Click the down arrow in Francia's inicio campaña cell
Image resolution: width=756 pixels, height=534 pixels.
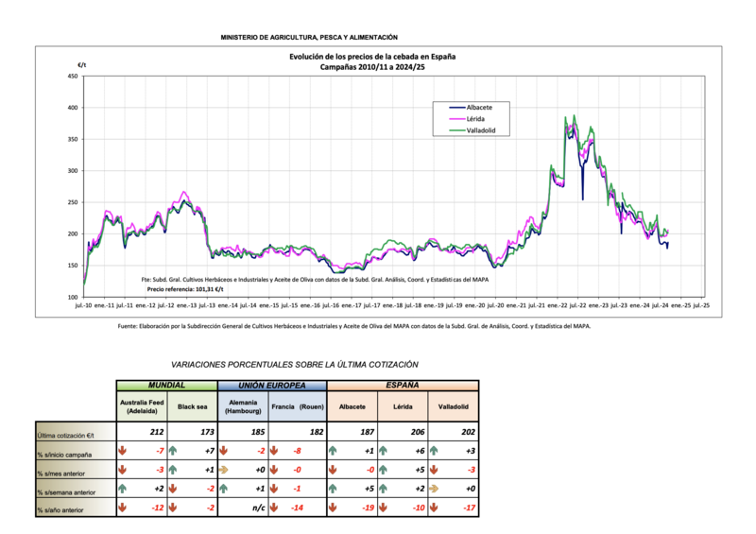(276, 451)
